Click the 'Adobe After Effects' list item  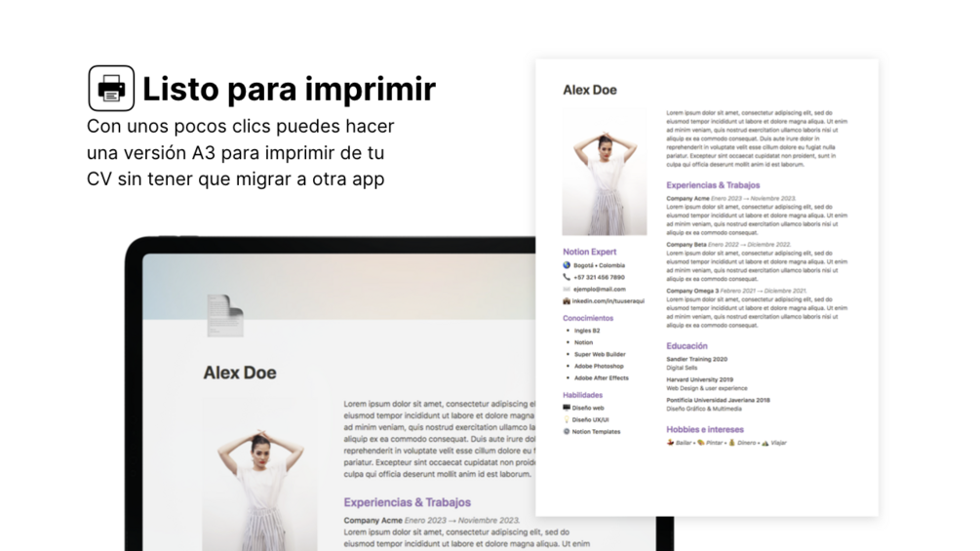coord(602,378)
